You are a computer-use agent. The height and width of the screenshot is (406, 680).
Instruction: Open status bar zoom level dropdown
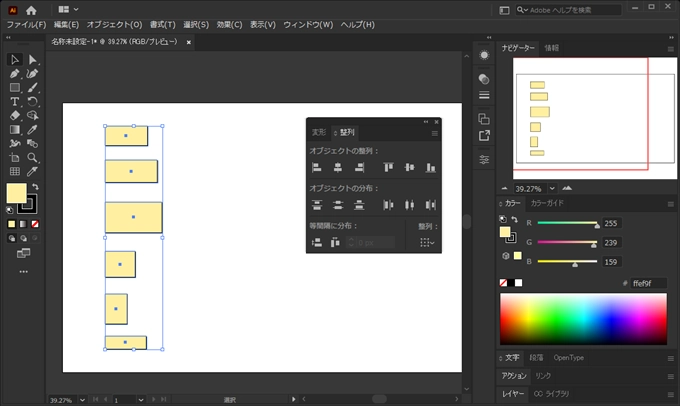[x=82, y=400]
